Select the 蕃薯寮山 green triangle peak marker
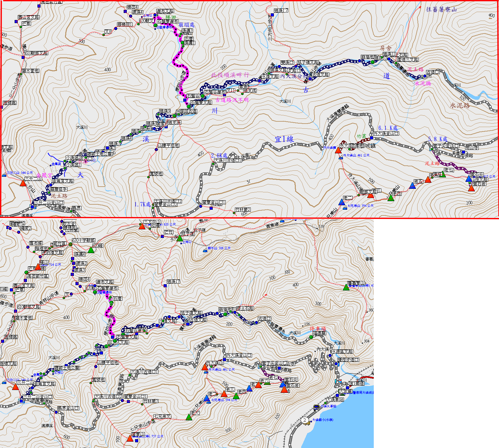The height and width of the screenshot is (448, 499). (346, 287)
